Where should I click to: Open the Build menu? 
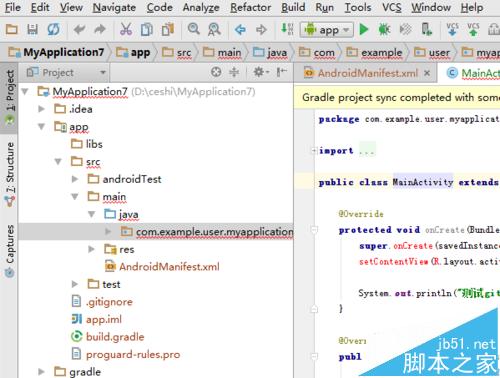(x=293, y=7)
